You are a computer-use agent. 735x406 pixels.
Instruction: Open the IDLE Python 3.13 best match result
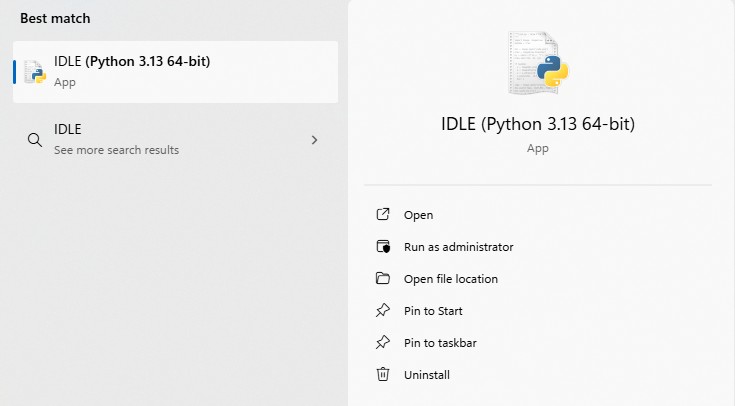(175, 72)
